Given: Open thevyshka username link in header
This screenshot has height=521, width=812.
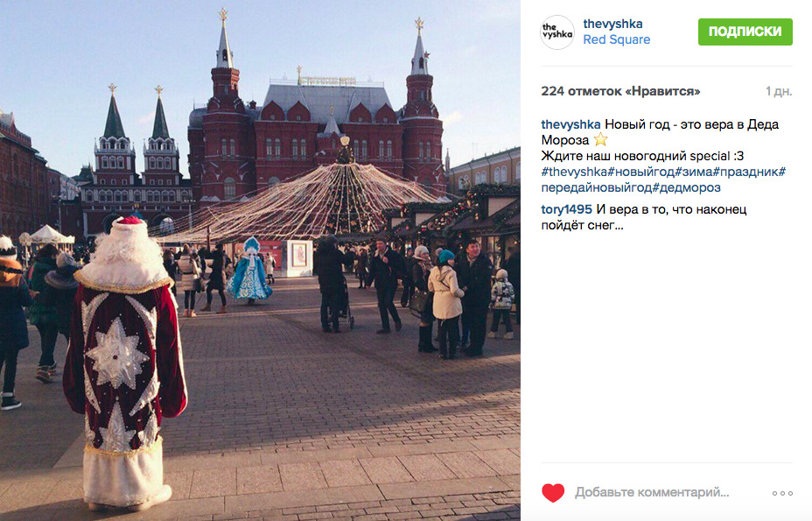Looking at the screenshot, I should [612, 24].
